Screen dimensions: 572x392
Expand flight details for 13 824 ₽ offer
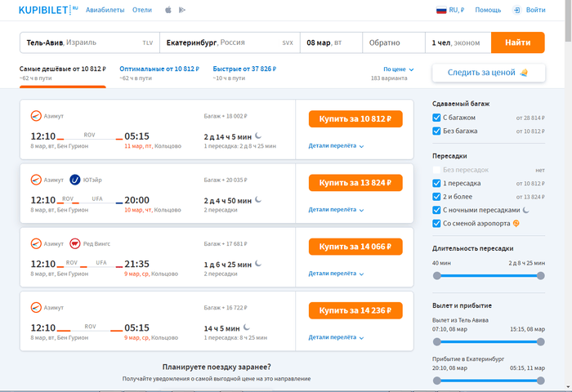(336, 210)
